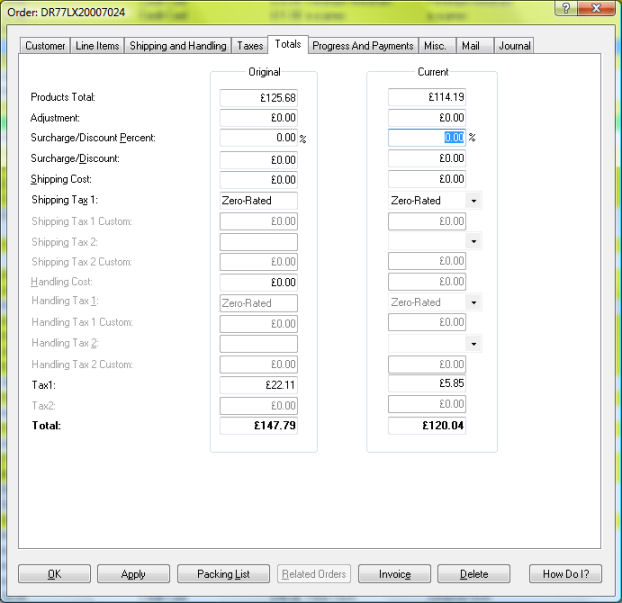The image size is (622, 603).
Task: Open the Line Items tab
Action: tap(97, 46)
